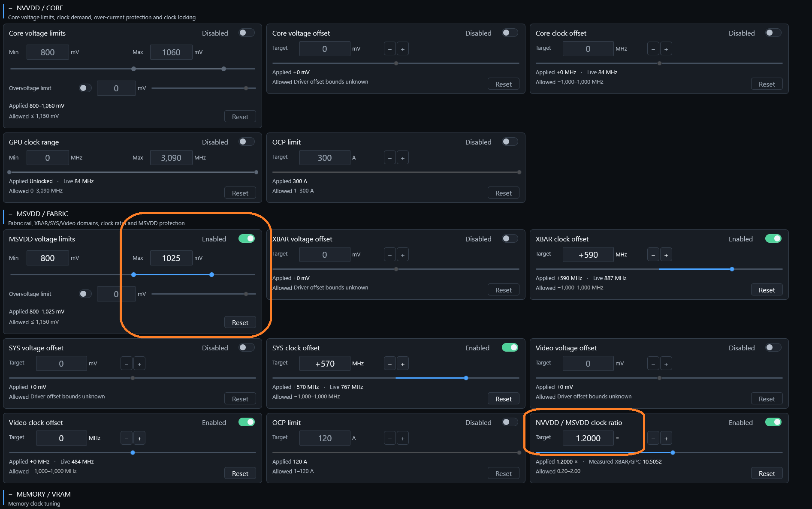Click minus button for Video voltage offset
The image size is (812, 509).
pyautogui.click(x=653, y=364)
